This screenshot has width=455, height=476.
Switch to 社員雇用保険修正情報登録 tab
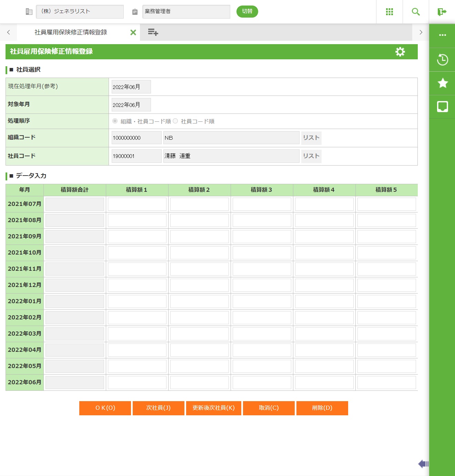pyautogui.click(x=71, y=32)
